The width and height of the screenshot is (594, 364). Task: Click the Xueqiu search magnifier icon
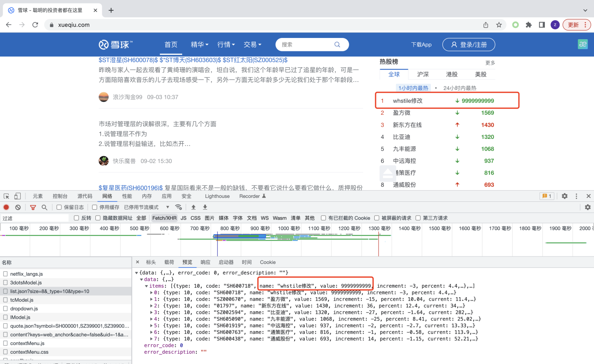point(337,45)
